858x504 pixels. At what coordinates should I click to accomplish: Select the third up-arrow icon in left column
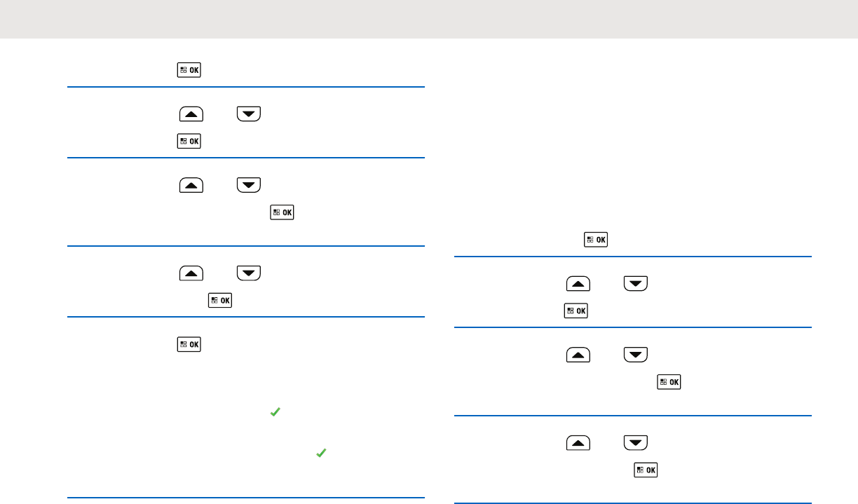coord(191,273)
